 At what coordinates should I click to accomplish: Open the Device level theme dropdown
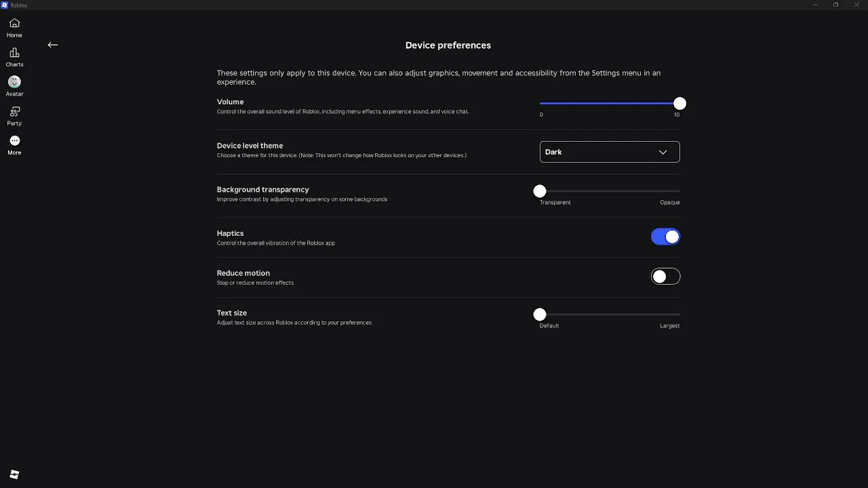click(x=609, y=152)
